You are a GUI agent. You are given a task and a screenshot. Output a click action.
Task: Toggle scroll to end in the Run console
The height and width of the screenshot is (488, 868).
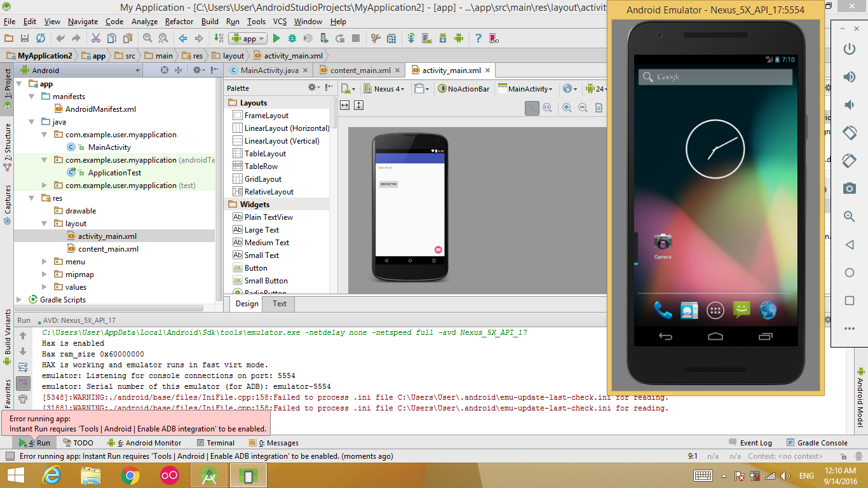click(x=23, y=383)
